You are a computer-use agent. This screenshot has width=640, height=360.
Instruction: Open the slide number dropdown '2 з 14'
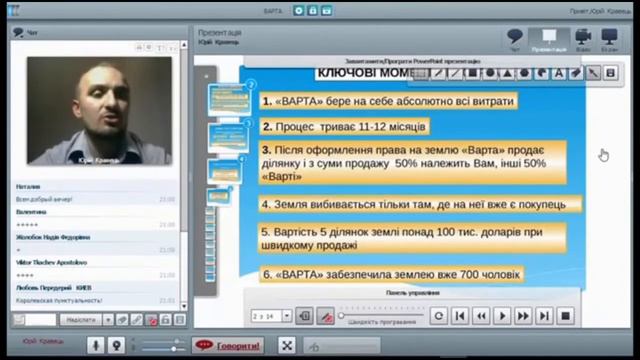pos(287,316)
